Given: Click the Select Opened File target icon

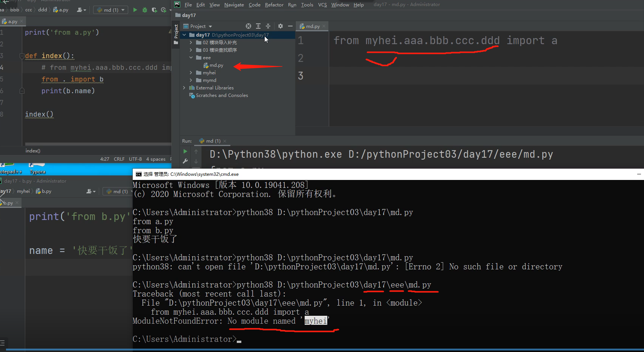Looking at the screenshot, I should click(x=248, y=26).
